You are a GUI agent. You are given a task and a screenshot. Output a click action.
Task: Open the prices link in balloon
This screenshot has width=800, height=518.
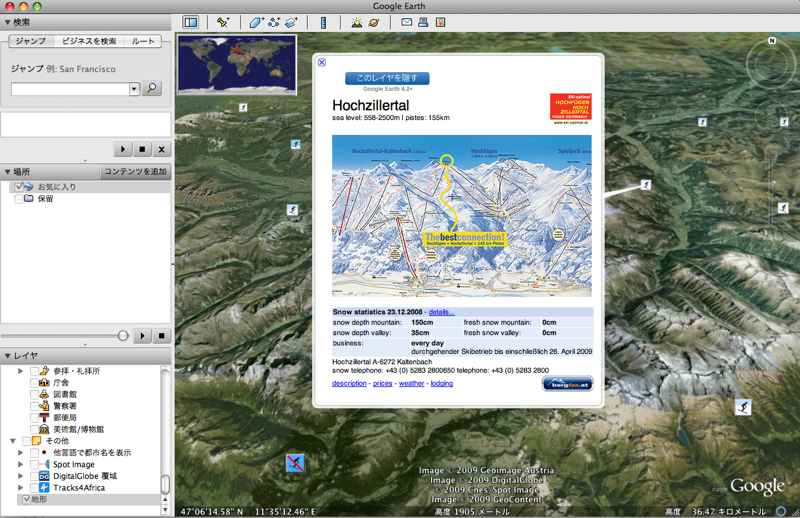(x=383, y=383)
